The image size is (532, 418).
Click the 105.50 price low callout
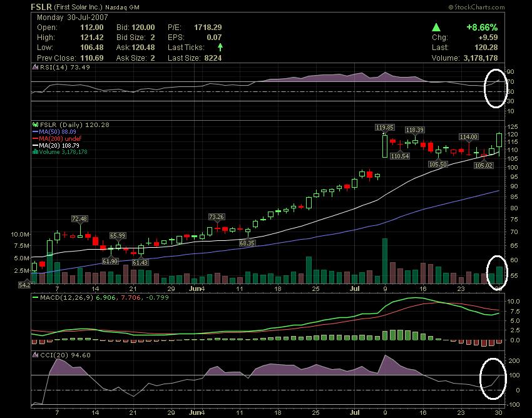point(437,164)
